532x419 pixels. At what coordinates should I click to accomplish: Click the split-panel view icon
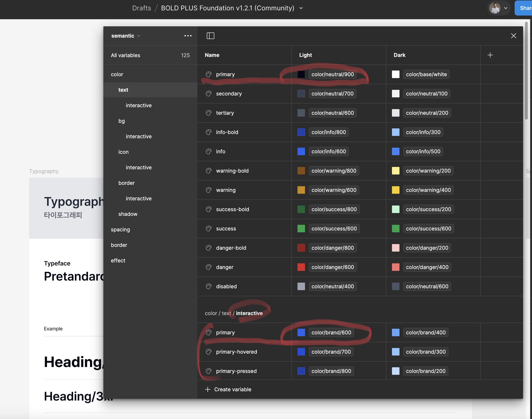[x=210, y=36]
